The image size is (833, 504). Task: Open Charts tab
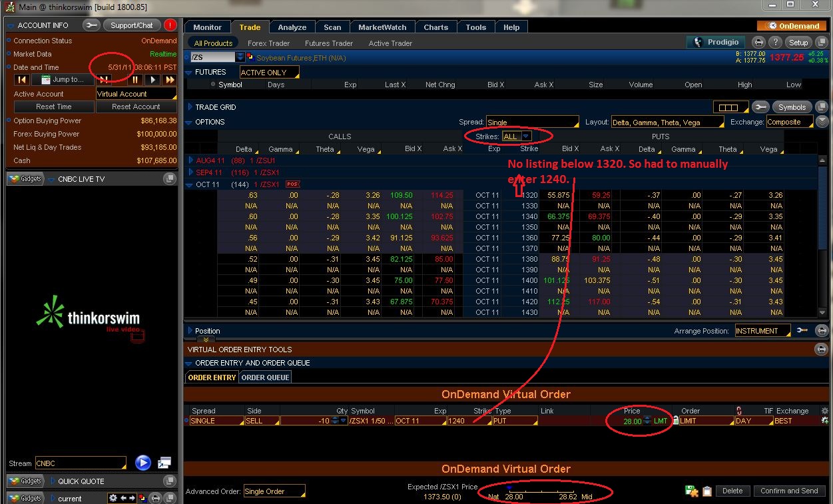pos(436,27)
